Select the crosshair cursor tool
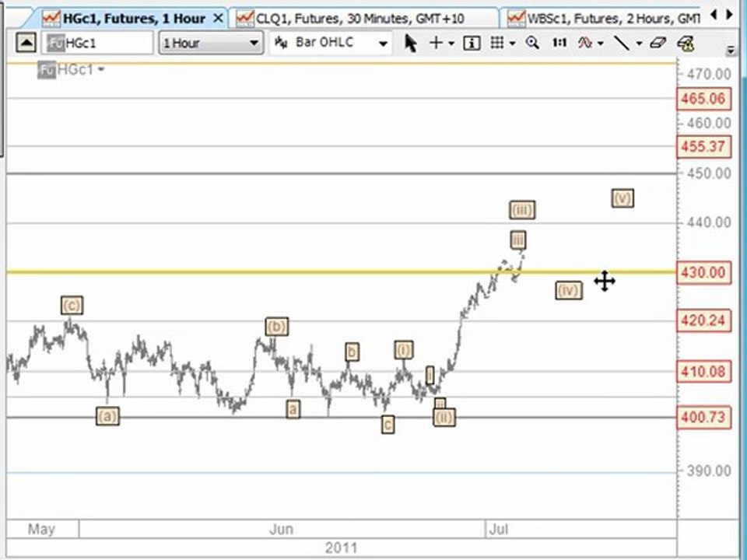This screenshot has width=747, height=560. click(x=436, y=43)
